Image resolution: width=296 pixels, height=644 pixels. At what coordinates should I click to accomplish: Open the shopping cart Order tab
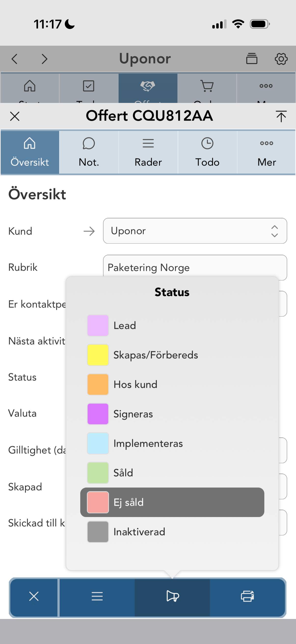click(207, 88)
